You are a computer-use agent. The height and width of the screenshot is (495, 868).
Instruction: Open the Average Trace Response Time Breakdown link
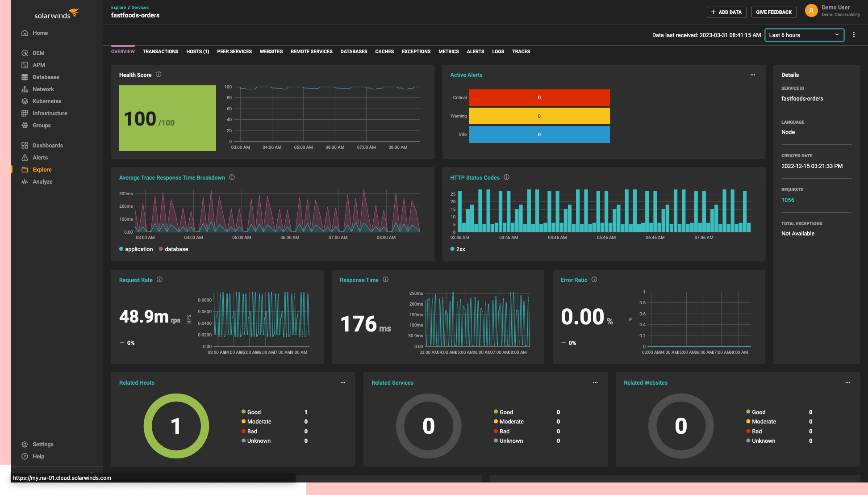pos(172,178)
